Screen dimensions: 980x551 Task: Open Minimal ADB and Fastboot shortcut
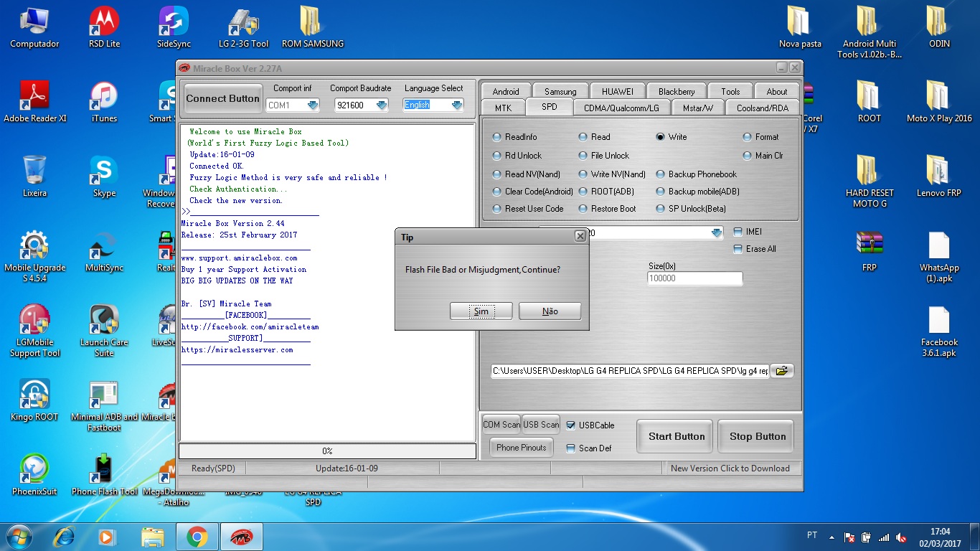pyautogui.click(x=104, y=405)
